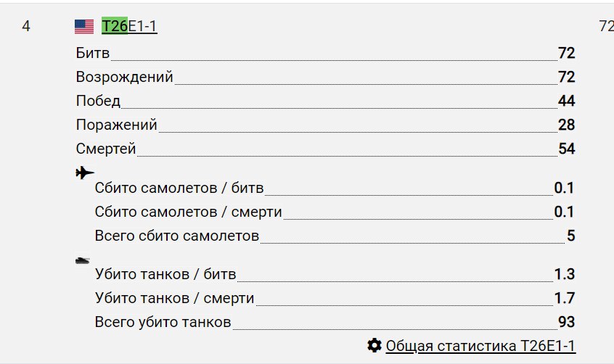Click the Поражений row label
The image size is (614, 364).
pyautogui.click(x=116, y=125)
